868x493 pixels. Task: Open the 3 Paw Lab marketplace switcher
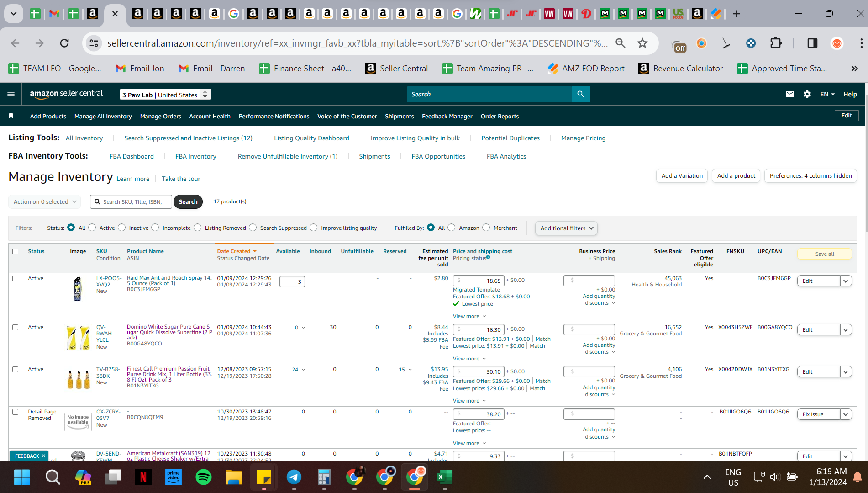(165, 95)
